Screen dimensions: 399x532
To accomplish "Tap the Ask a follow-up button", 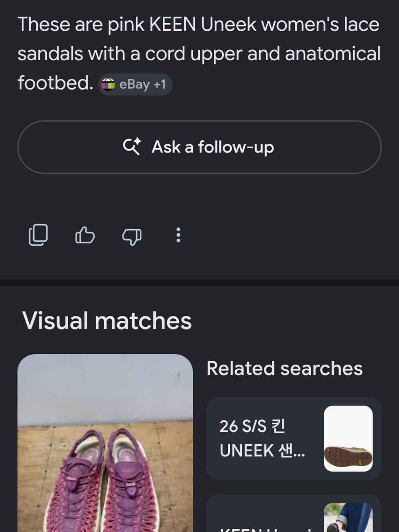I will [x=199, y=147].
